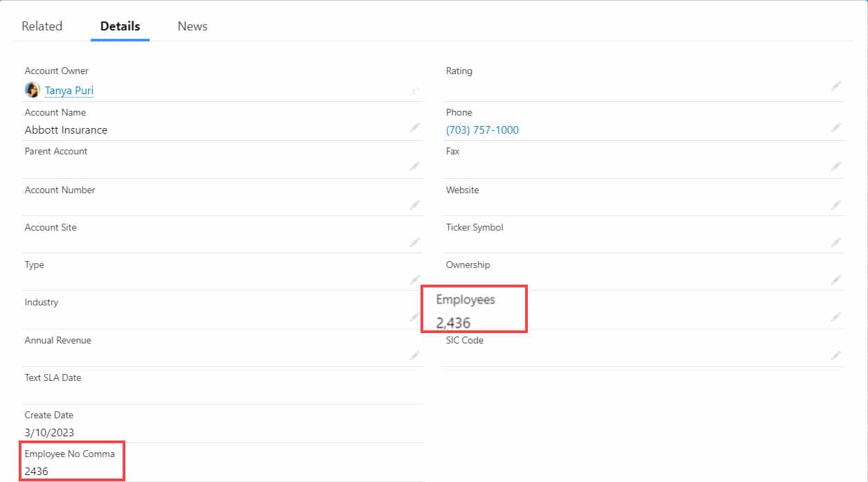
Task: Edit the Ticker Symbol field
Action: 836,242
